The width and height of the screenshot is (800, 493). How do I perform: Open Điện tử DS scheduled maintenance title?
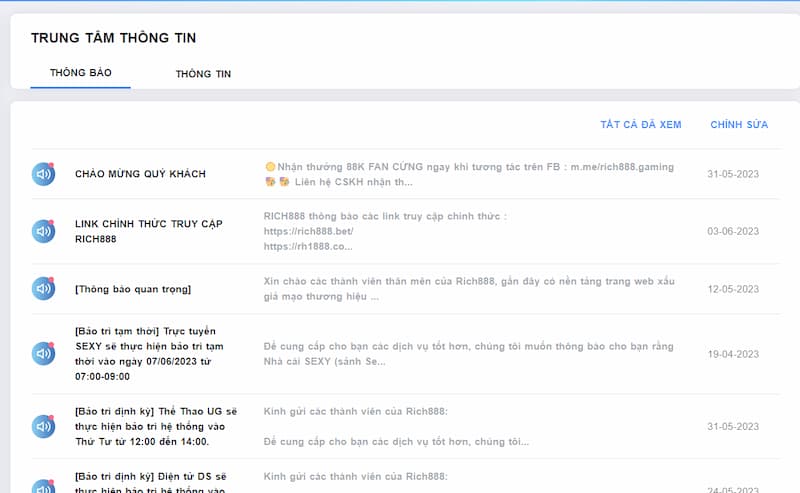tap(155, 482)
